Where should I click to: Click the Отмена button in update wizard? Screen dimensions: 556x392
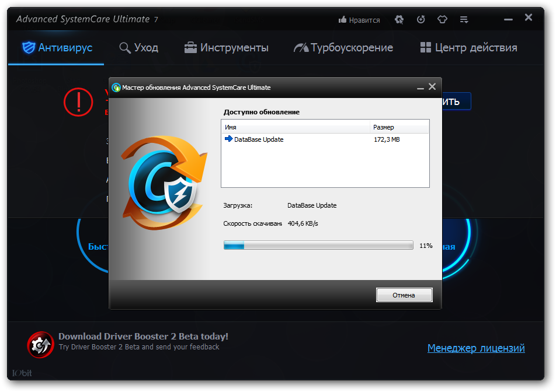(x=404, y=295)
